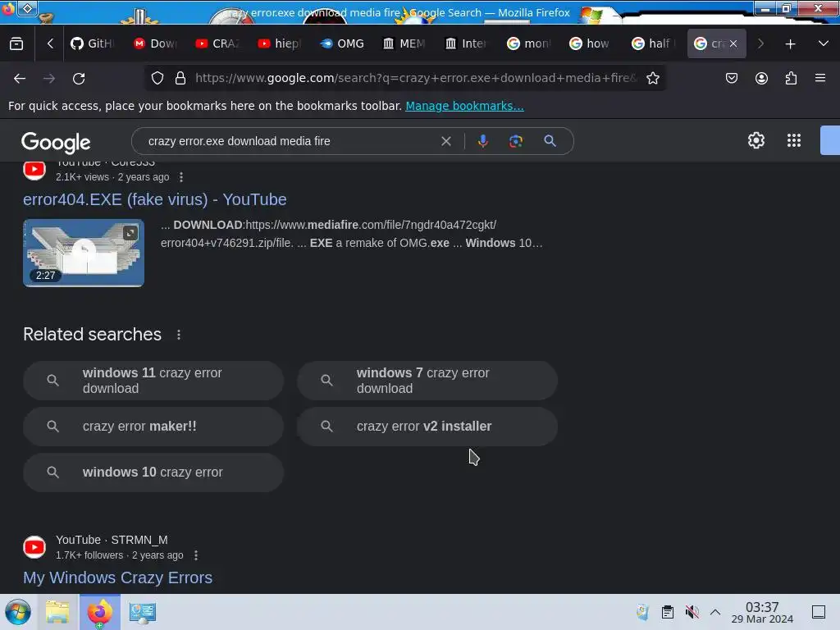
Task: Open YouTube STRMN_M result favicon
Action: (x=34, y=547)
